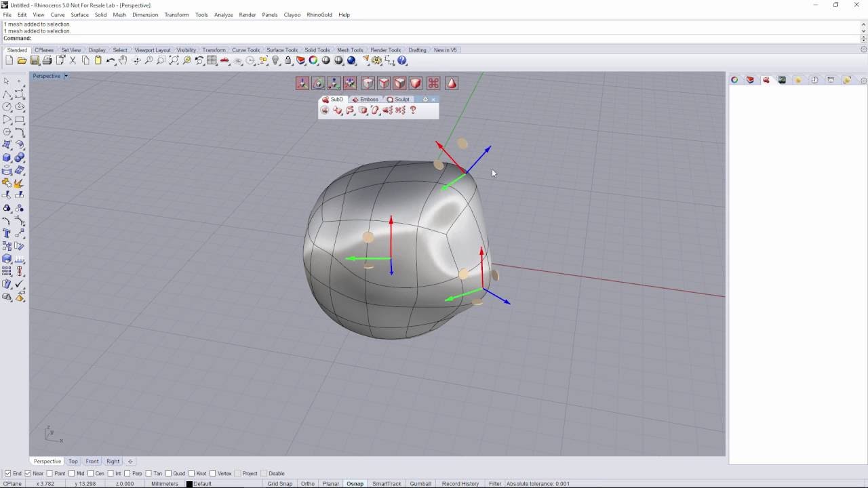
Task: Open a file with the folder icon
Action: tap(22, 61)
